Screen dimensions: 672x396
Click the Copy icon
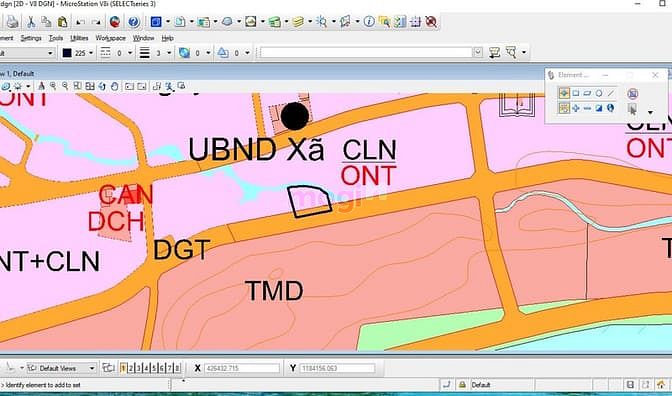[46, 22]
